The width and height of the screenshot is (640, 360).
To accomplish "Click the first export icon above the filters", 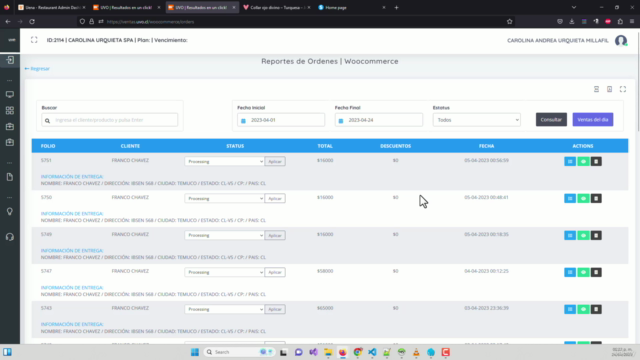I will [x=596, y=89].
